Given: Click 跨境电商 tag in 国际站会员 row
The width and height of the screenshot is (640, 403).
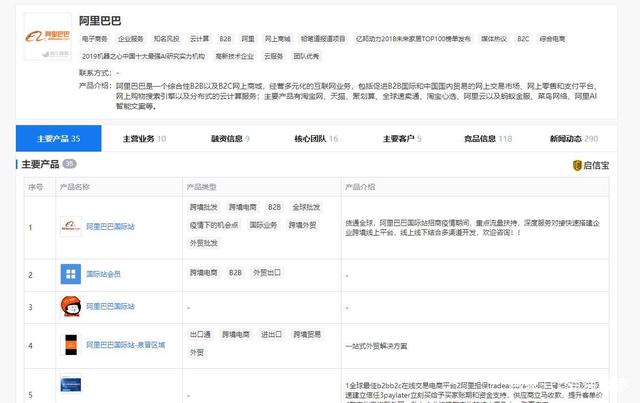Looking at the screenshot, I should (204, 272).
